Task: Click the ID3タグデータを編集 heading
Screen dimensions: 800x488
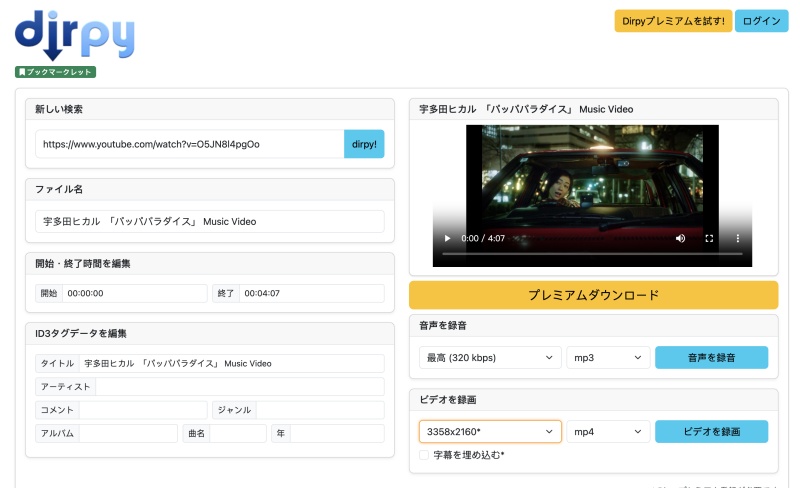Action: (81, 333)
